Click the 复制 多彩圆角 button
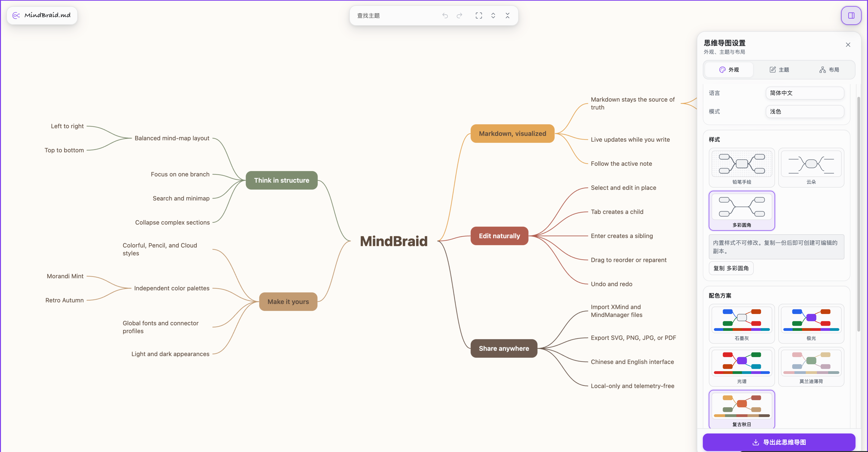The image size is (868, 452). pyautogui.click(x=731, y=268)
